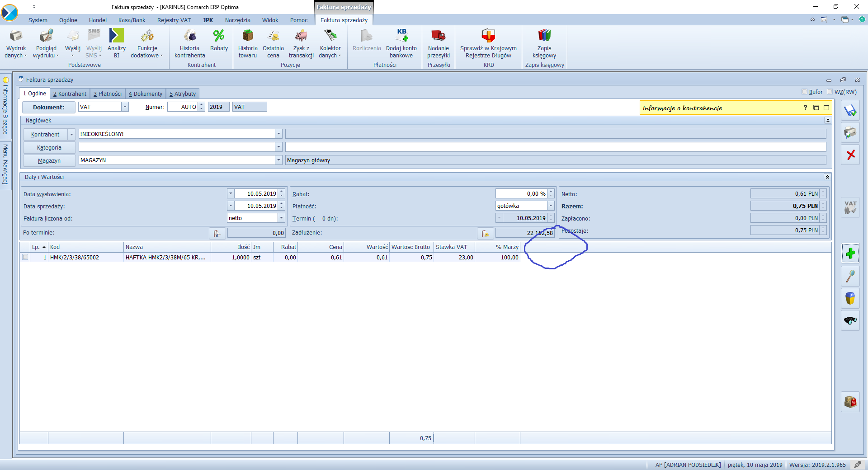Click Zadłużenie details icon
Screen dimensions: 868x470
point(485,233)
